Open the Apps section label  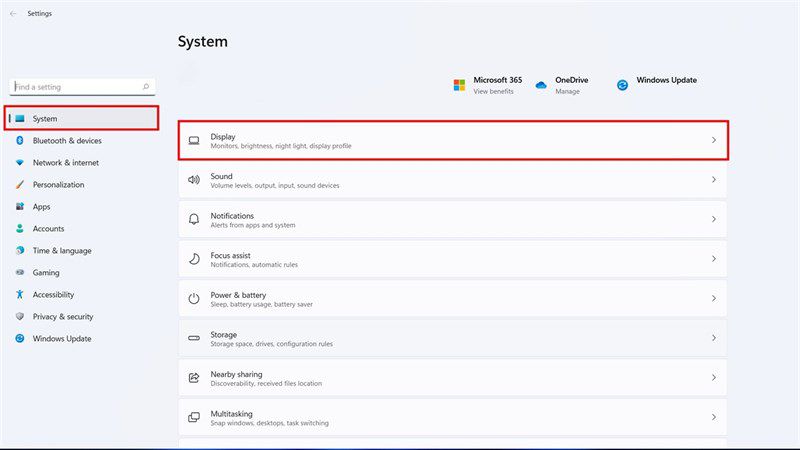click(x=41, y=207)
